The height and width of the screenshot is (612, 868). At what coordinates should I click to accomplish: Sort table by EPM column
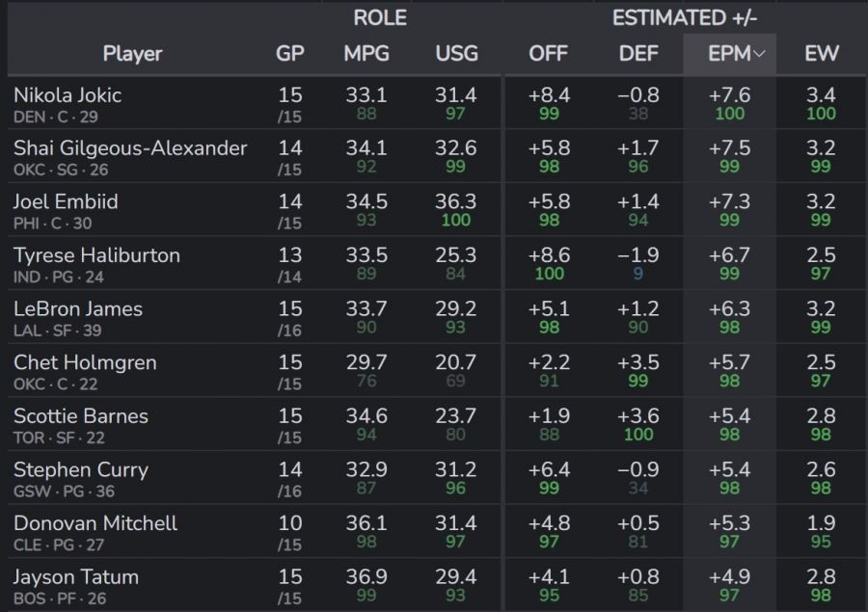coord(728,54)
